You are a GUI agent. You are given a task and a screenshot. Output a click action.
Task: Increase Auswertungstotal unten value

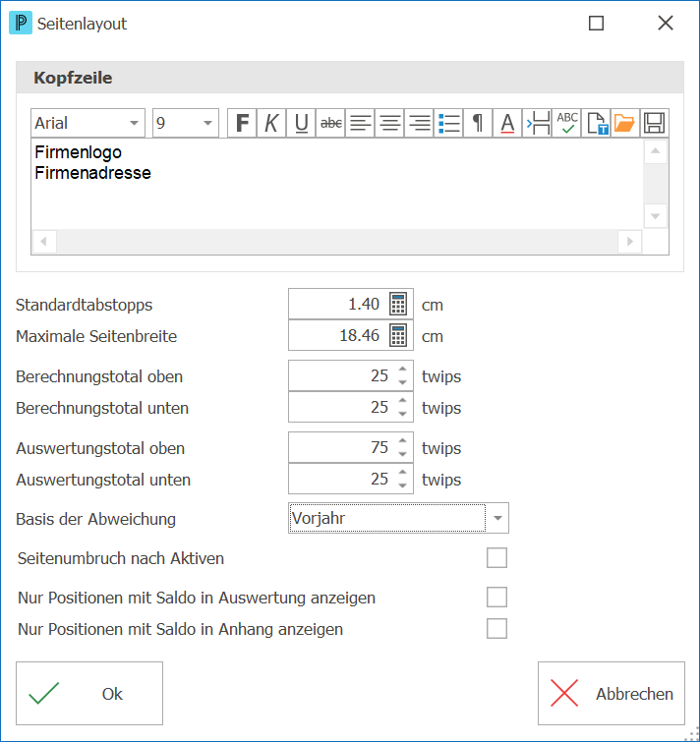402,472
